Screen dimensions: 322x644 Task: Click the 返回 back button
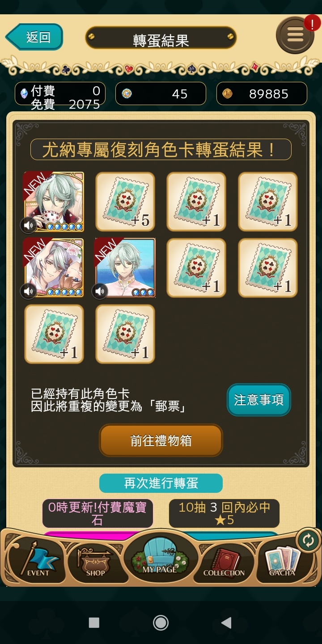(x=34, y=37)
